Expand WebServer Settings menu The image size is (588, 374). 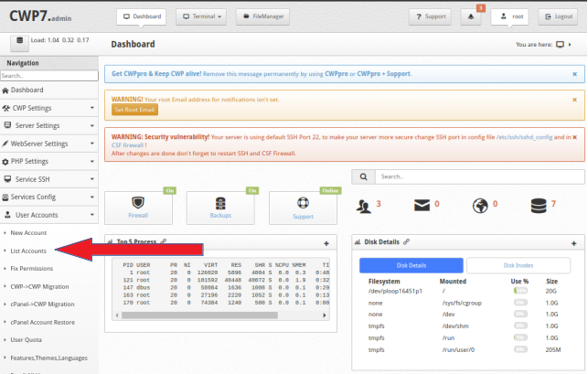click(49, 144)
